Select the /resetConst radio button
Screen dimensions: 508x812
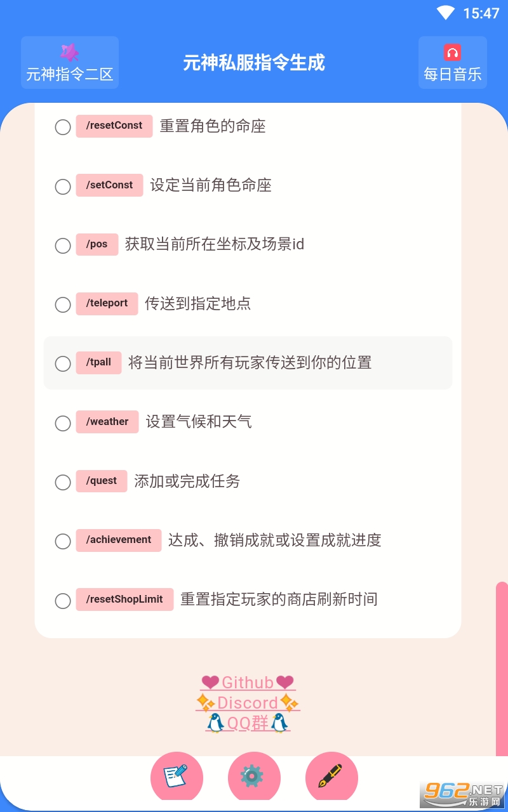(x=63, y=127)
